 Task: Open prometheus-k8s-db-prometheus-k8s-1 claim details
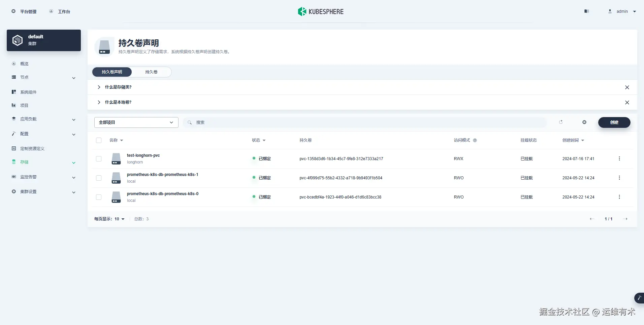(x=163, y=175)
